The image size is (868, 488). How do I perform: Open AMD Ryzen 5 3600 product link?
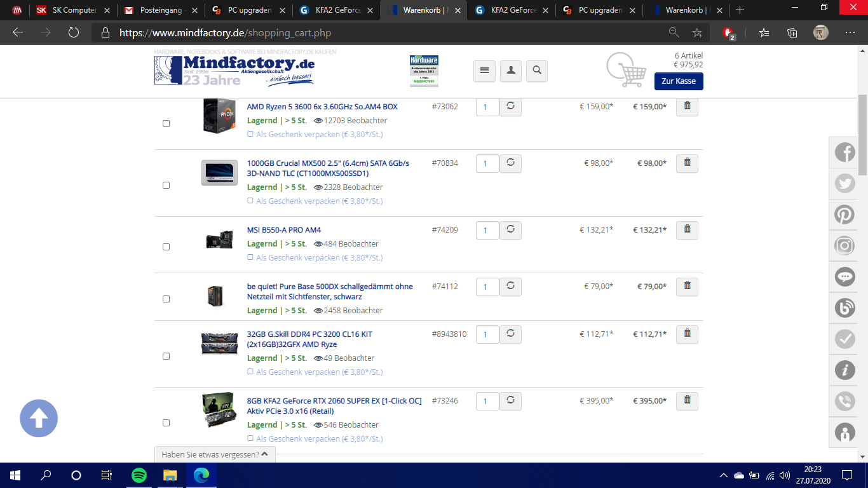point(322,107)
